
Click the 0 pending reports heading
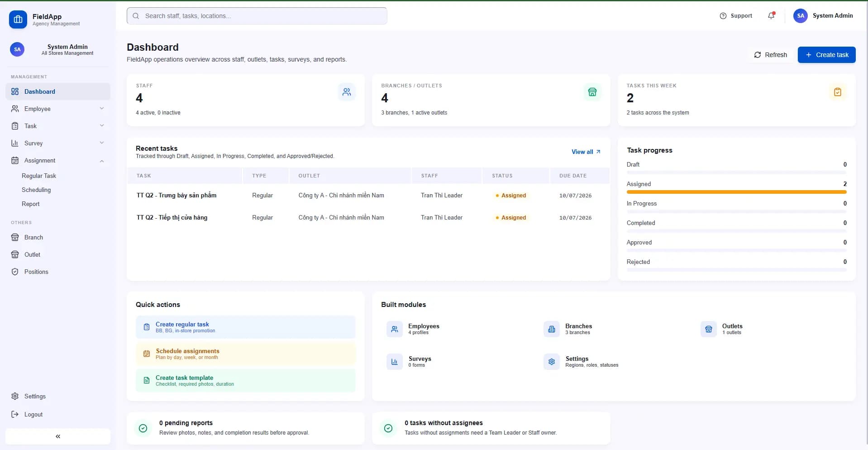pos(186,423)
